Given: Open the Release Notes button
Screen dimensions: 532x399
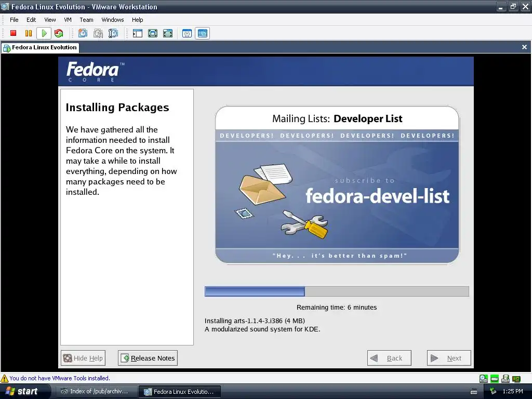Looking at the screenshot, I should 148,358.
